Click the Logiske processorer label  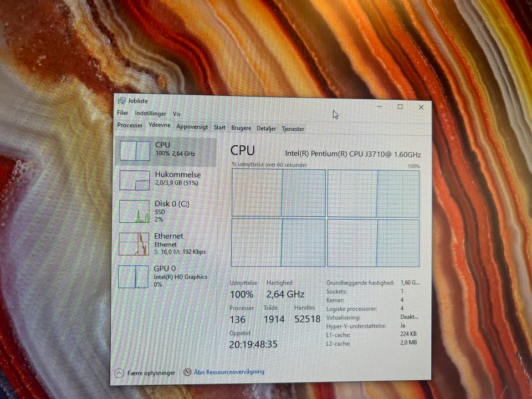[x=351, y=309]
